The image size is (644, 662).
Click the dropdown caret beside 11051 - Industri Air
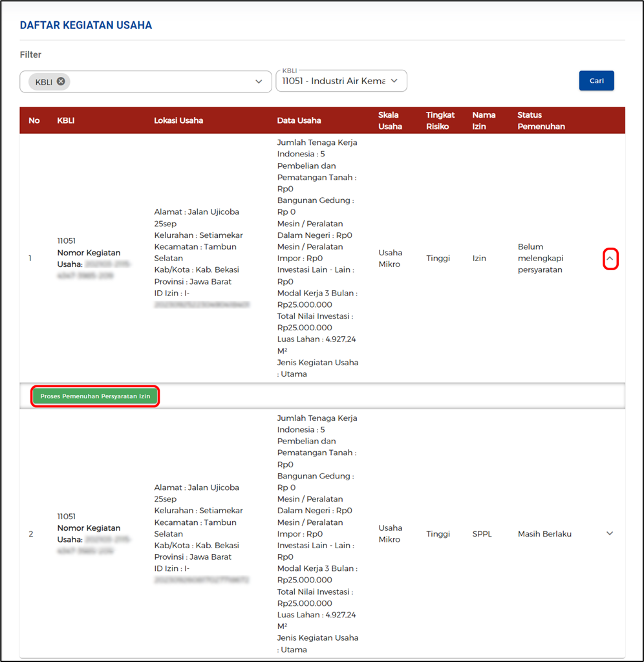394,81
